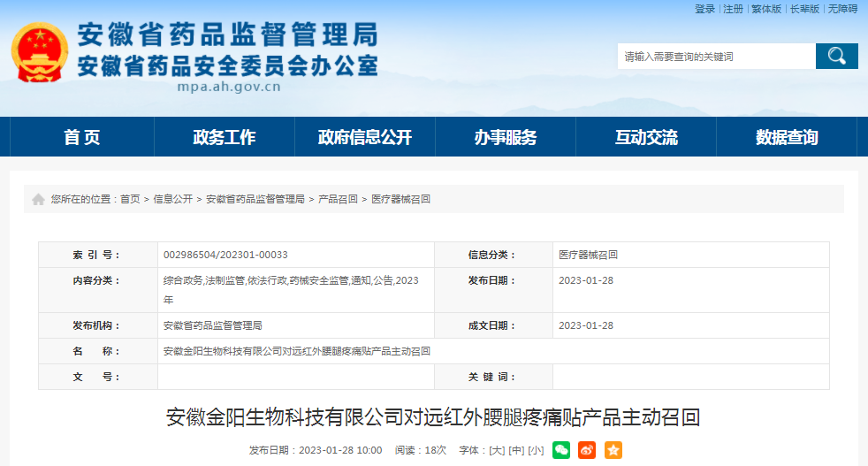868x466 pixels.
Task: Switch to 长辈版 version
Action: [804, 9]
